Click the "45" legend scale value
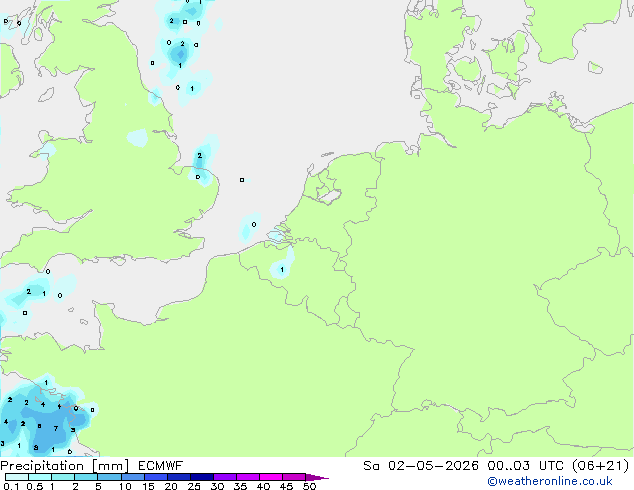The height and width of the screenshot is (490, 634). [x=286, y=486]
